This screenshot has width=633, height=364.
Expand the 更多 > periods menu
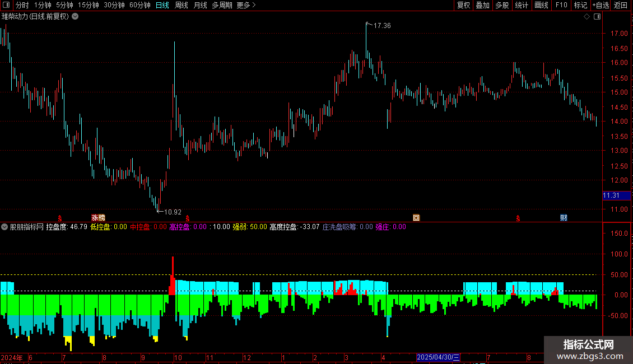pos(246,5)
